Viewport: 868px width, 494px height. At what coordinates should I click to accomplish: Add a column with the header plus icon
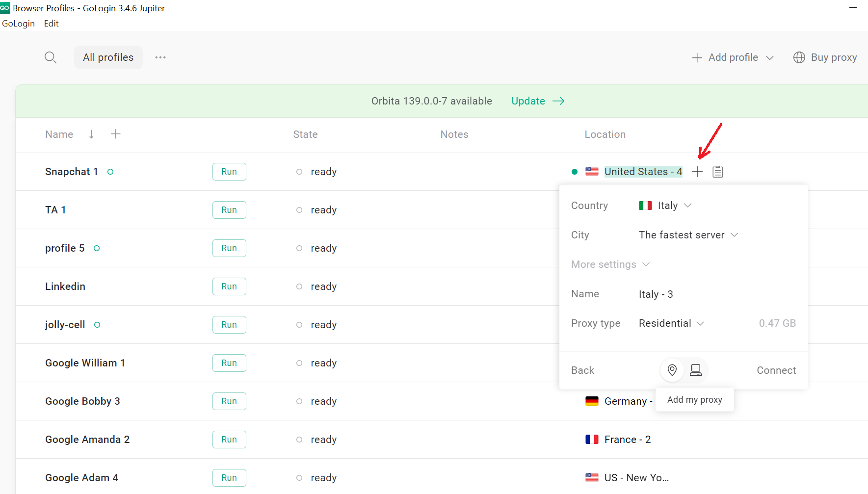[116, 134]
